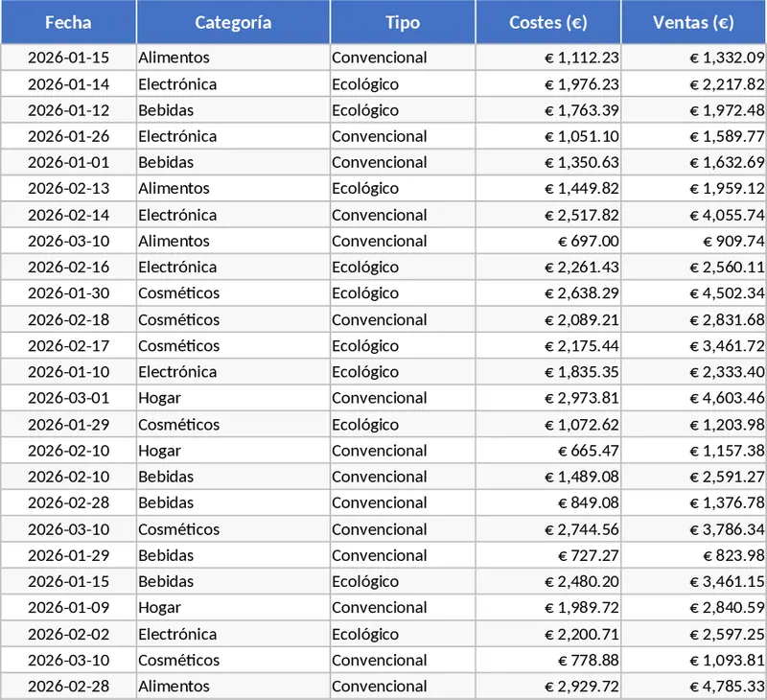Click Ecológico in the 2026-02-13 row

[365, 189]
